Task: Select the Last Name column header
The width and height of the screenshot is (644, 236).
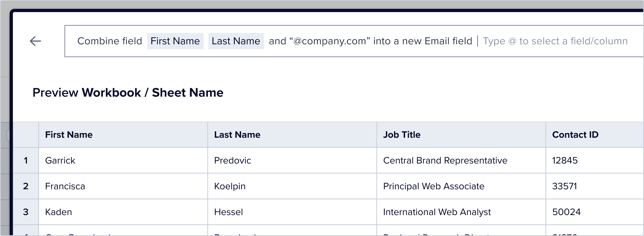Action: pos(237,135)
